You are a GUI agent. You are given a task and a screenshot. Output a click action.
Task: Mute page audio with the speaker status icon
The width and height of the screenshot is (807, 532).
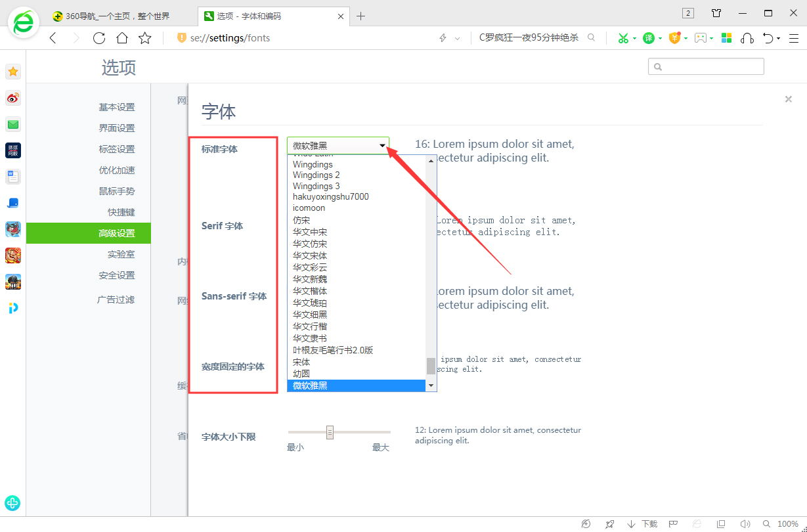[x=745, y=523]
